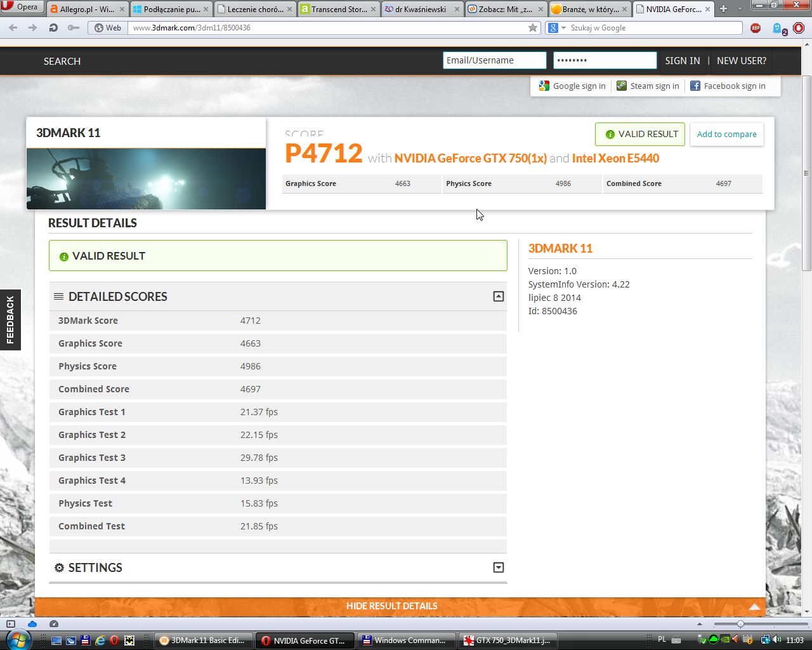Sign in with Google
This screenshot has width=812, height=650.
point(572,86)
